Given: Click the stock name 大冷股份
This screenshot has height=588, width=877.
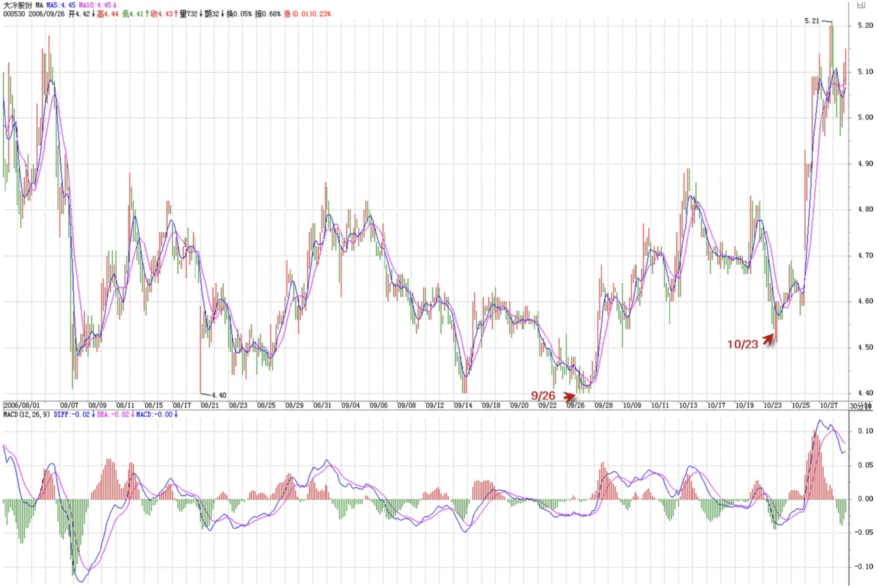Looking at the screenshot, I should coord(17,5).
